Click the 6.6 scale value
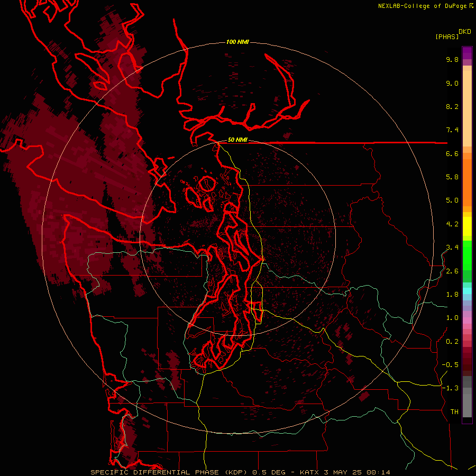 [x=452, y=153]
